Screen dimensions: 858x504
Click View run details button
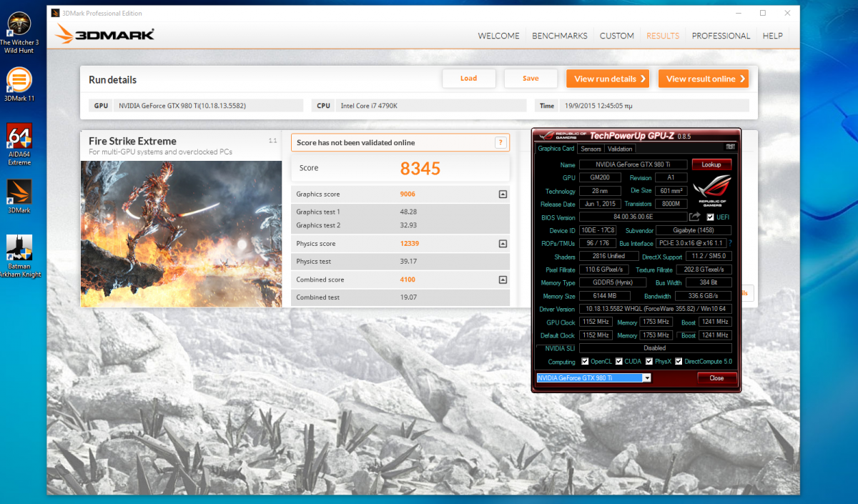point(608,79)
